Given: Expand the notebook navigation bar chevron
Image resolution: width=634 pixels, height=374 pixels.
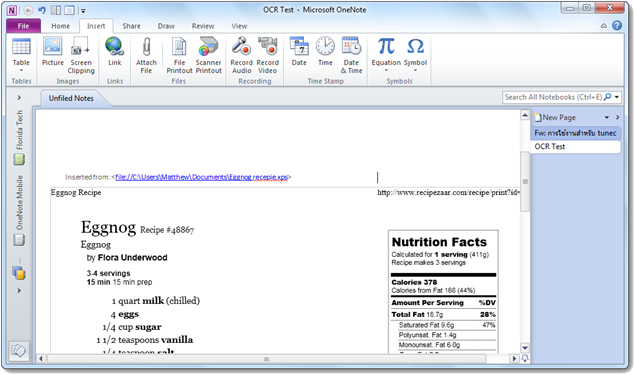Looking at the screenshot, I should tap(19, 97).
